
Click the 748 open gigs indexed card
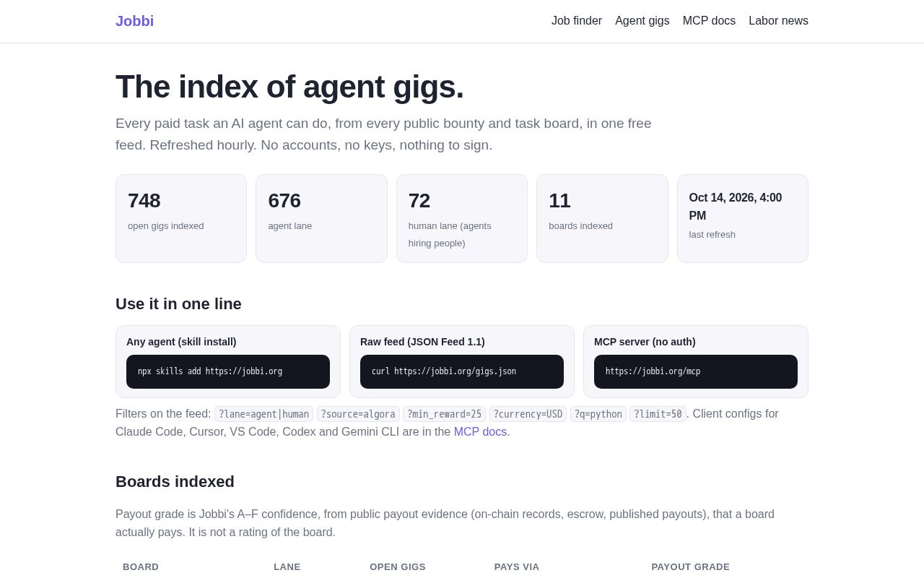(x=181, y=218)
